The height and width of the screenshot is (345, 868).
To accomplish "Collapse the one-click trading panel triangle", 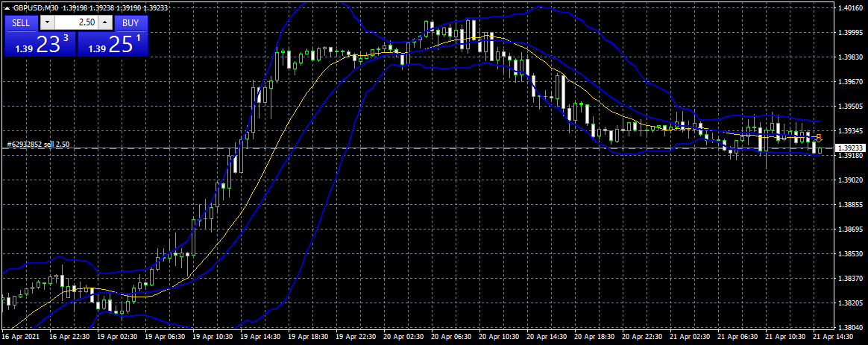I will pos(7,7).
